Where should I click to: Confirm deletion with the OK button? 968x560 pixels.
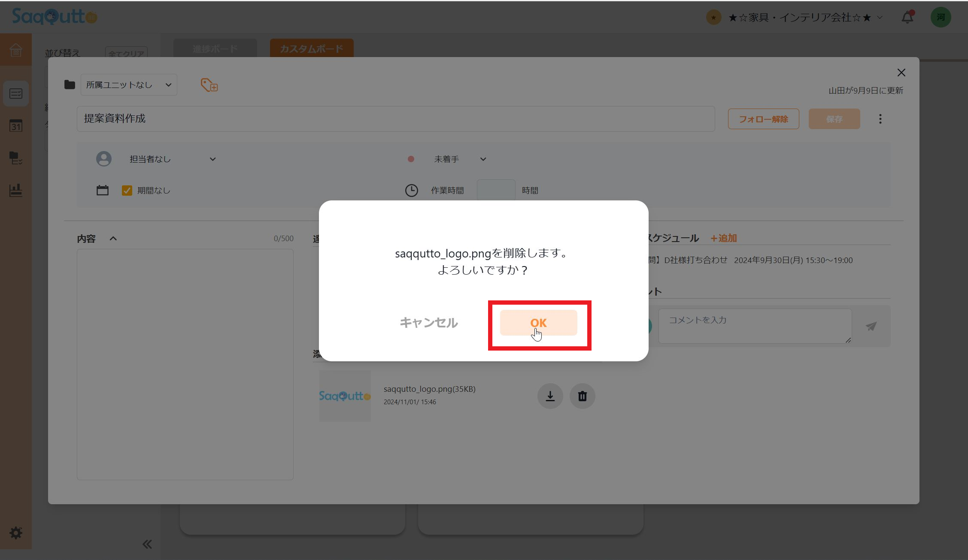(x=538, y=323)
